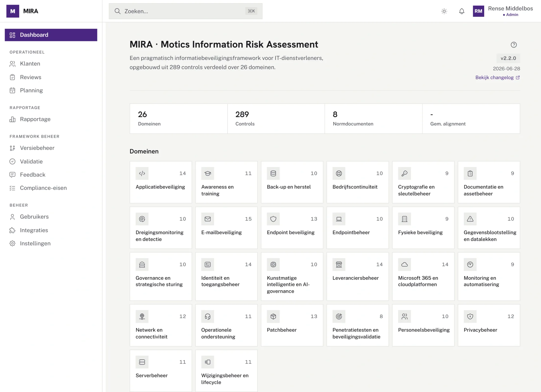Click the Governance landmark icon
Viewport: 541px width, 392px height.
(x=142, y=265)
